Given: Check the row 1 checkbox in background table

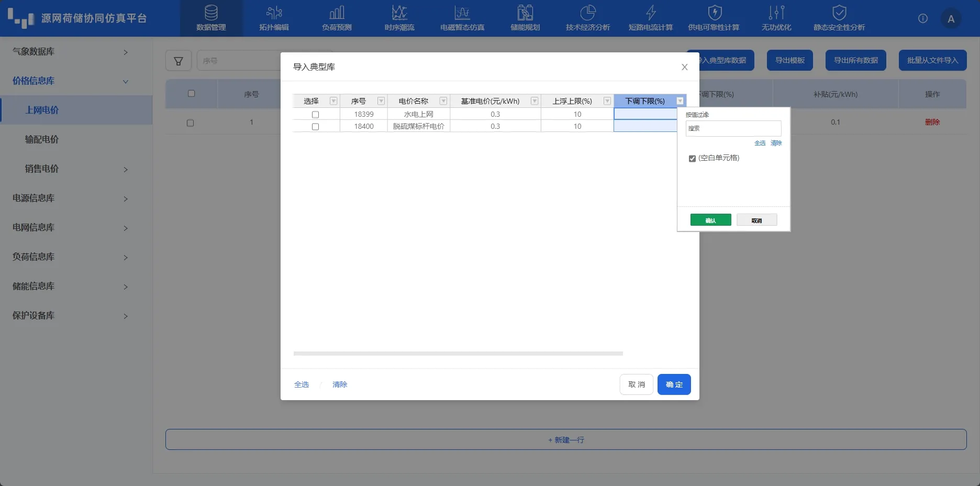Looking at the screenshot, I should [x=190, y=123].
